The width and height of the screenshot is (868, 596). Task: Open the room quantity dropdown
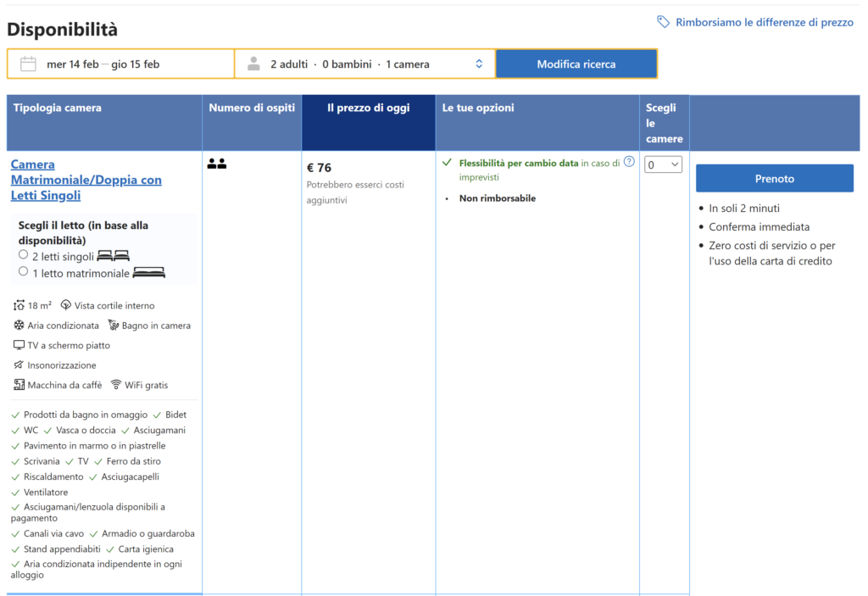663,165
